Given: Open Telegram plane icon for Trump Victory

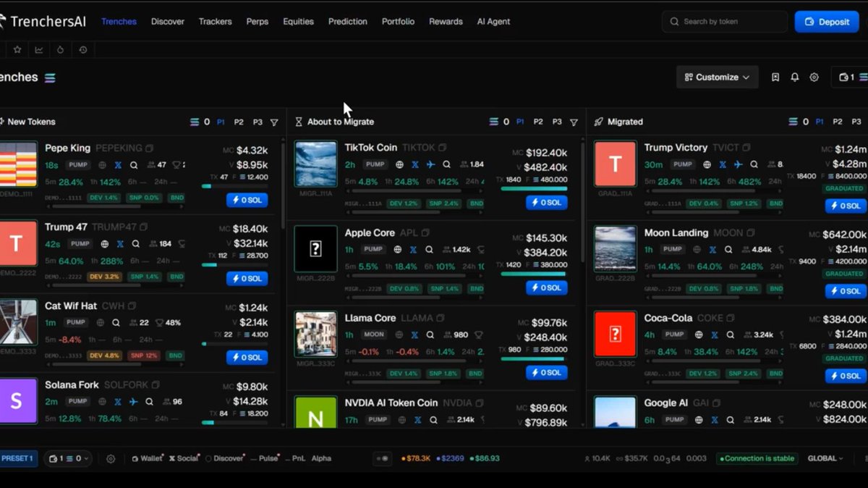Looking at the screenshot, I should click(738, 164).
